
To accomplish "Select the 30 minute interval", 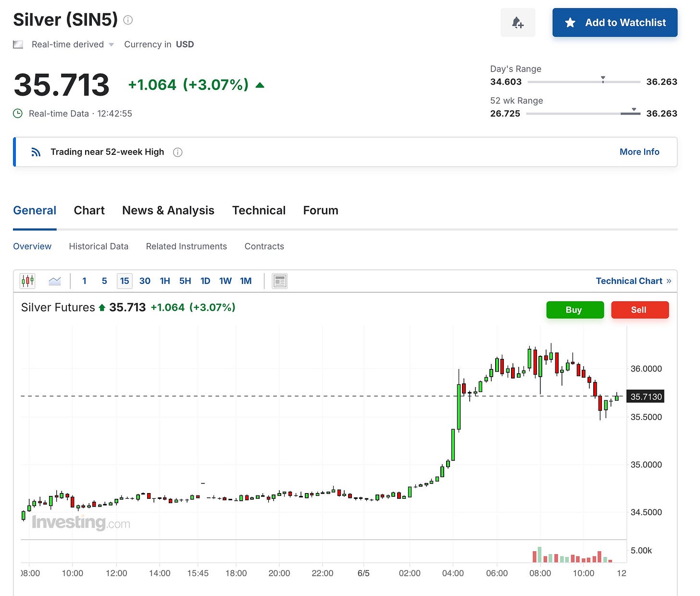I will tap(145, 281).
